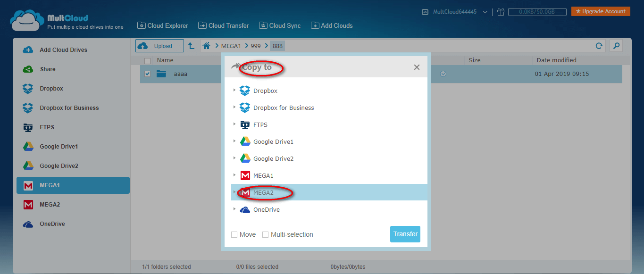Image resolution: width=644 pixels, height=274 pixels.
Task: Open the Share section in the sidebar
Action: point(49,69)
